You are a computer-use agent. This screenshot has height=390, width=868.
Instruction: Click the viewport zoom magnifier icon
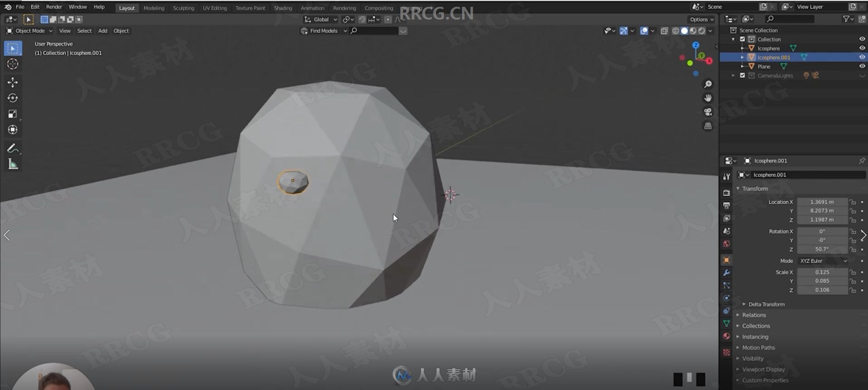click(x=708, y=84)
